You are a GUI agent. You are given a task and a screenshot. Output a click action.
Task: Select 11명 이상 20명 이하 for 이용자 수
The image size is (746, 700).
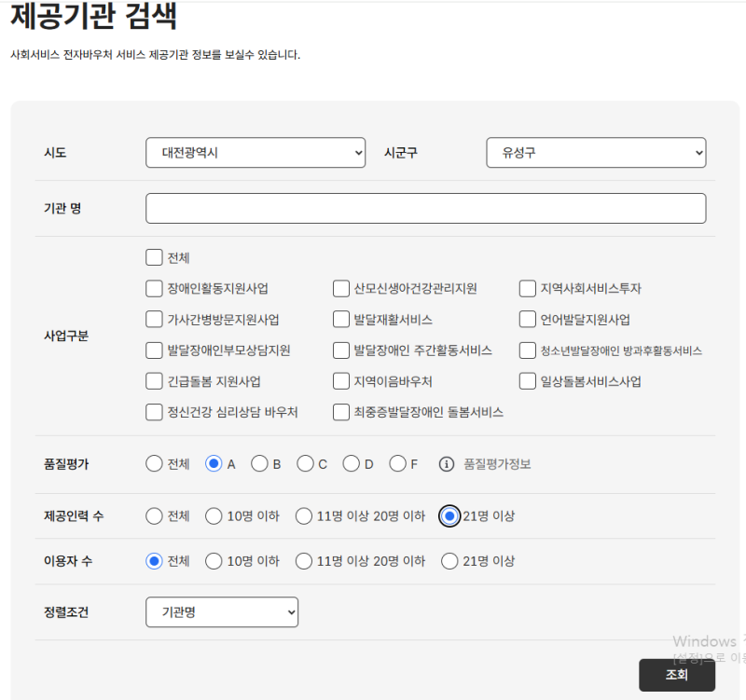304,561
